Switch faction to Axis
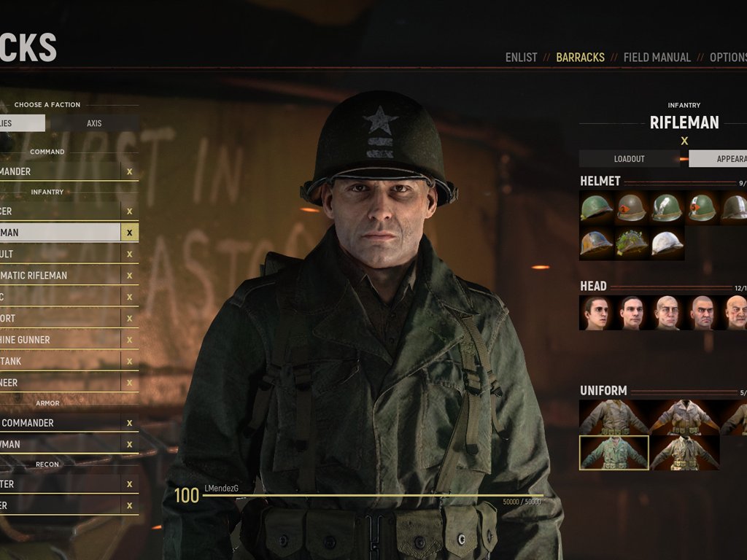747x560 pixels. tap(94, 123)
